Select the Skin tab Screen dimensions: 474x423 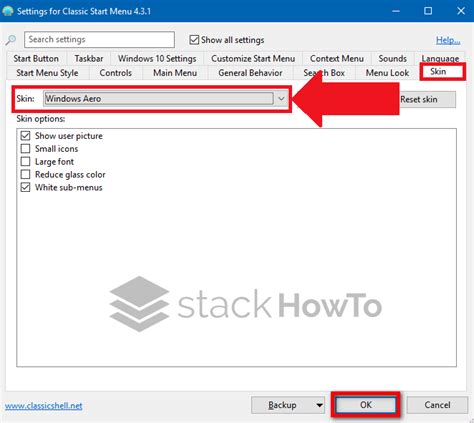pos(442,72)
